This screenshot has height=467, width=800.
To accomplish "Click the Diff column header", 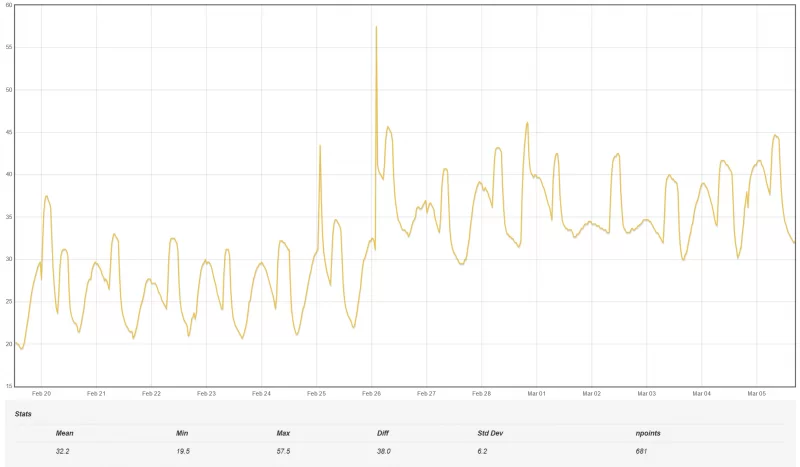I will tap(383, 433).
